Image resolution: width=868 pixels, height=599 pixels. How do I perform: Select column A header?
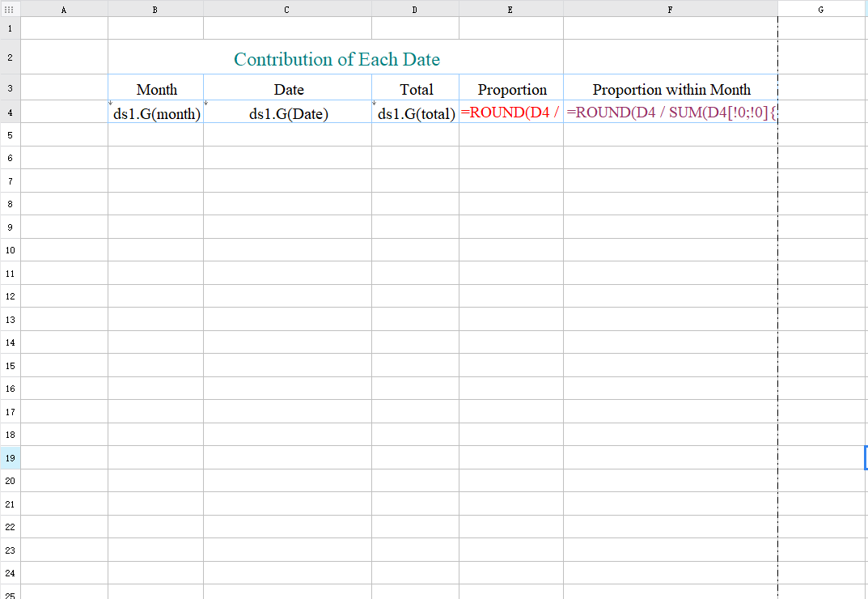coord(63,9)
